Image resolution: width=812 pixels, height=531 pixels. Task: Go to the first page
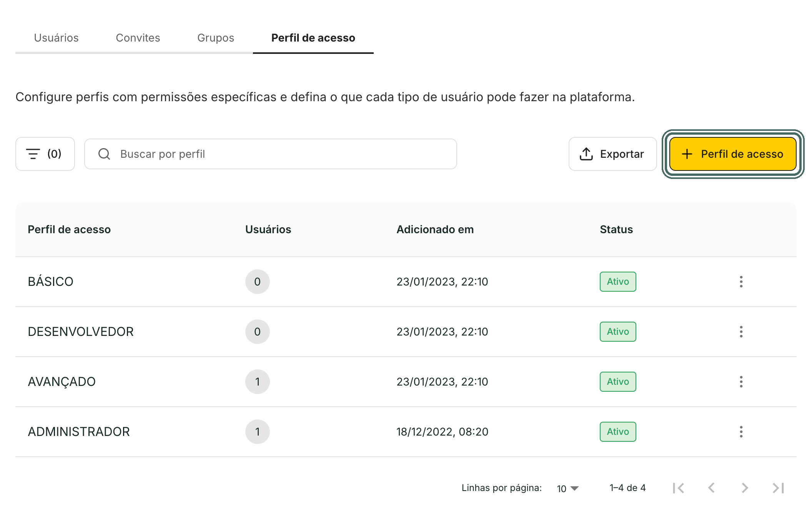679,488
